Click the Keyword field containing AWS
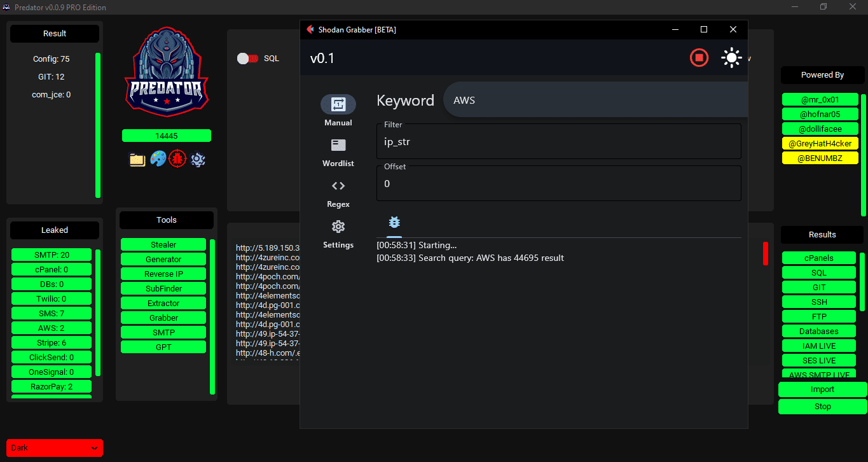868x462 pixels. coord(595,100)
